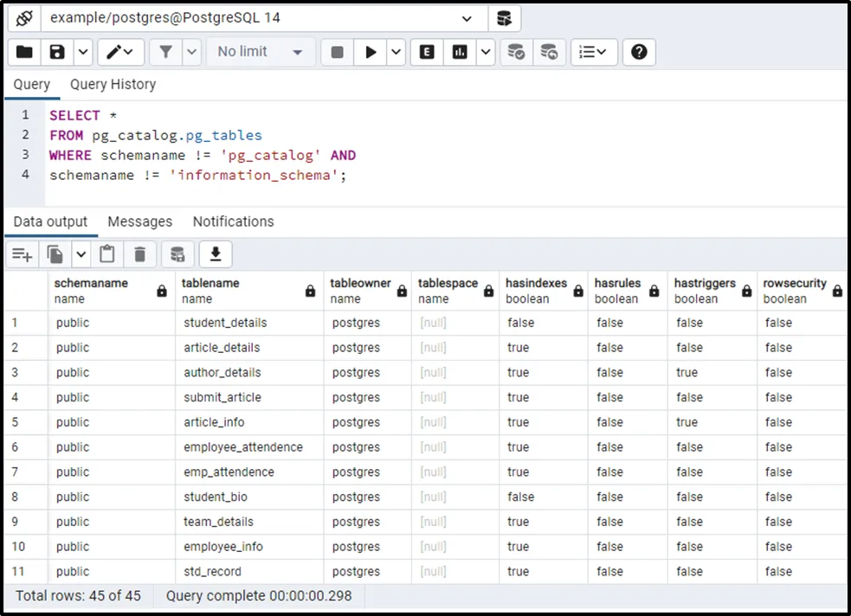This screenshot has width=851, height=616.
Task: Open the execute options dropdown arrow
Action: pos(396,52)
